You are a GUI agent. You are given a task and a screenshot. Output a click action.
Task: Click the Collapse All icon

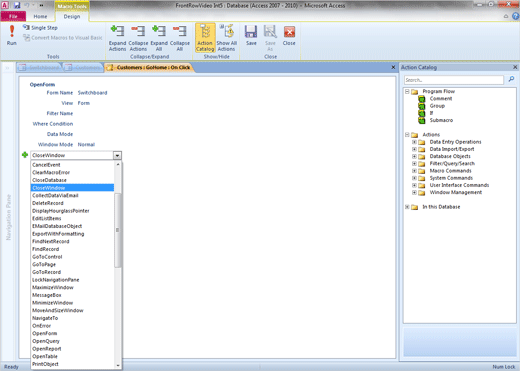pos(180,38)
